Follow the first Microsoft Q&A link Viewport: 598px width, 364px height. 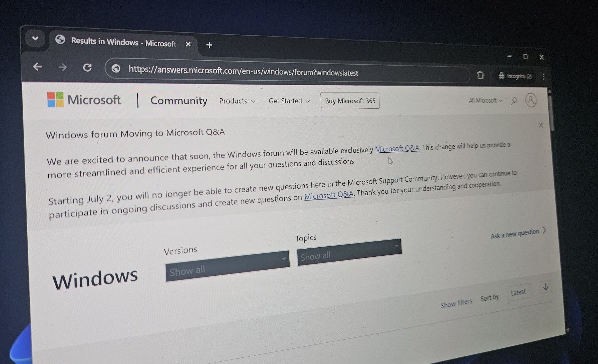click(x=397, y=148)
